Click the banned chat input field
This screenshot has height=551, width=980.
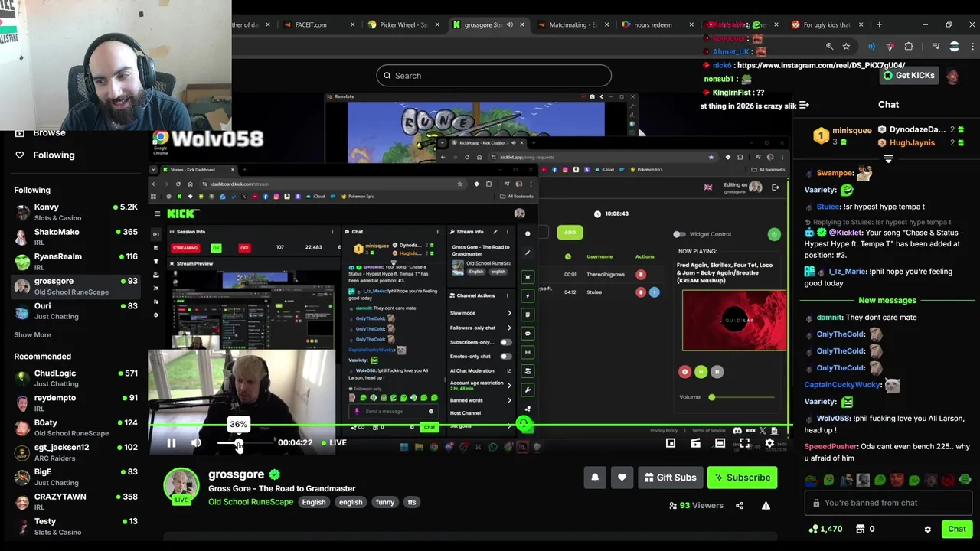888,503
